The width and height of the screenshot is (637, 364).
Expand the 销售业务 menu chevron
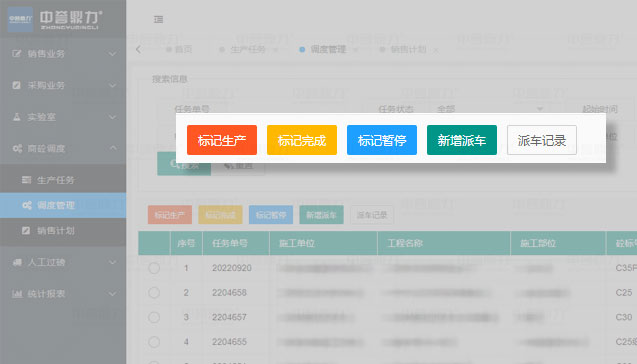[x=113, y=54]
